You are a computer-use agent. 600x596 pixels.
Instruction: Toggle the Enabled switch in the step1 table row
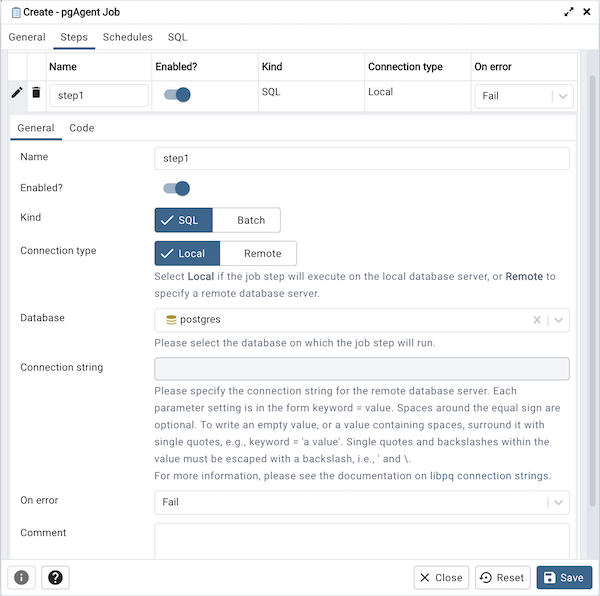(x=177, y=95)
